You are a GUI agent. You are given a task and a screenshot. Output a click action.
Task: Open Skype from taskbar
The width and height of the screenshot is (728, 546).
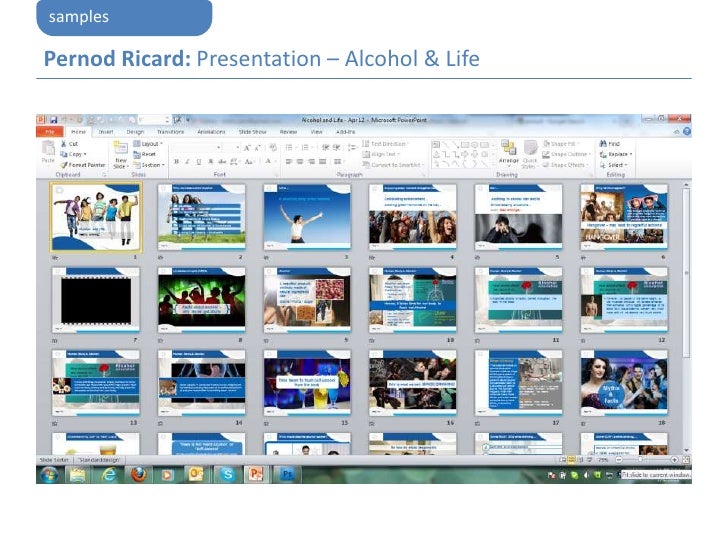click(x=228, y=474)
